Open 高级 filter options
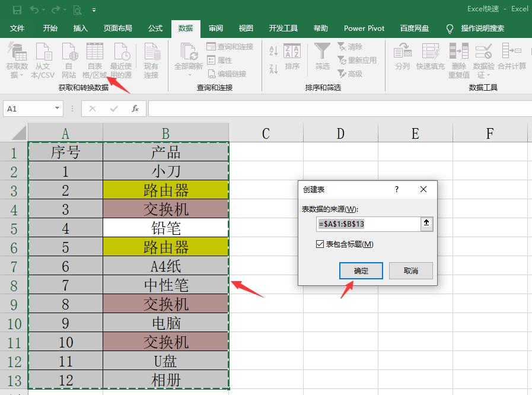This screenshot has width=532, height=395. point(350,74)
